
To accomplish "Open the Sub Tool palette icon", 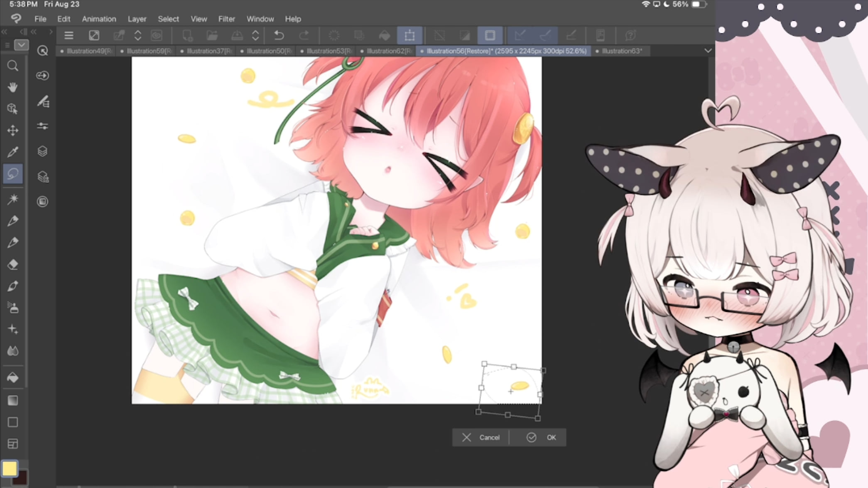I will pos(42,76).
